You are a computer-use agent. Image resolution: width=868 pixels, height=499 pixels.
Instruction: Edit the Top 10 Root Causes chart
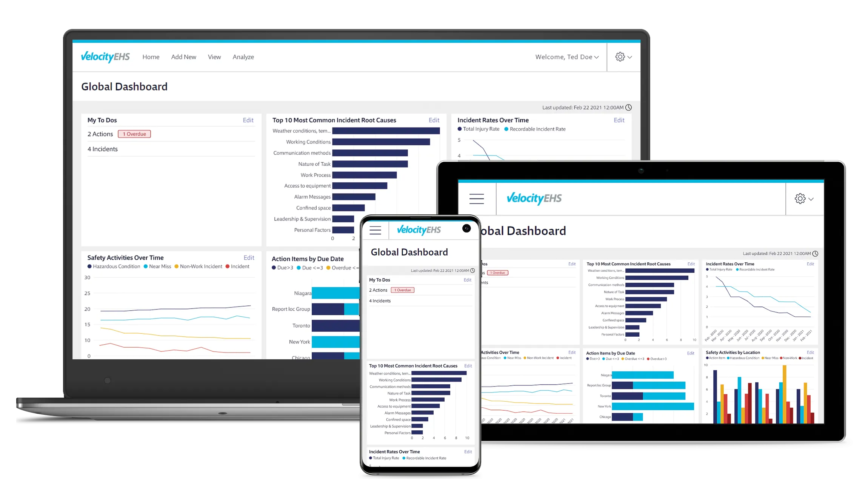pyautogui.click(x=434, y=120)
